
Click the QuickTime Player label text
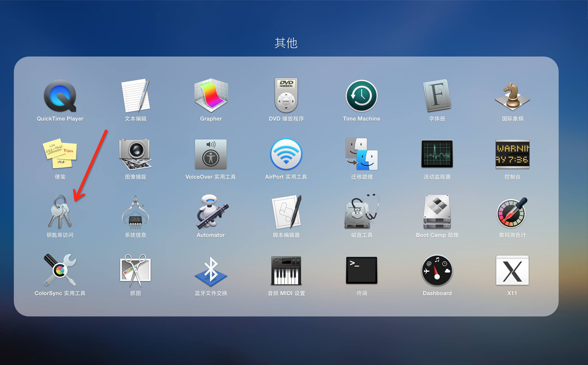tap(60, 118)
